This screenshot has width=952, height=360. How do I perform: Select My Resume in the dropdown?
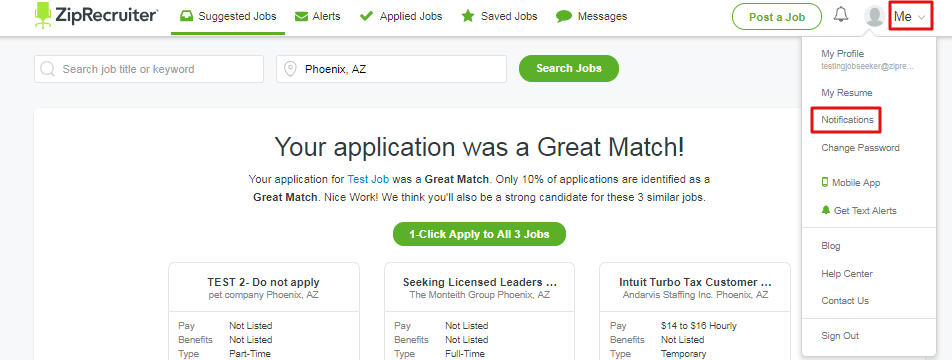click(x=846, y=93)
